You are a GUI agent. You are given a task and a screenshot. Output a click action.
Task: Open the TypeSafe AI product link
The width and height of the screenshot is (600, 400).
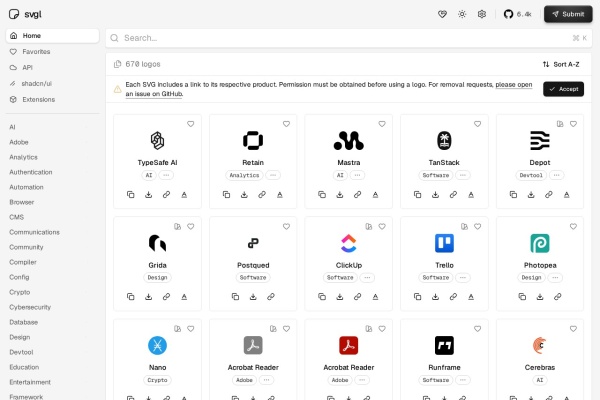click(166, 194)
